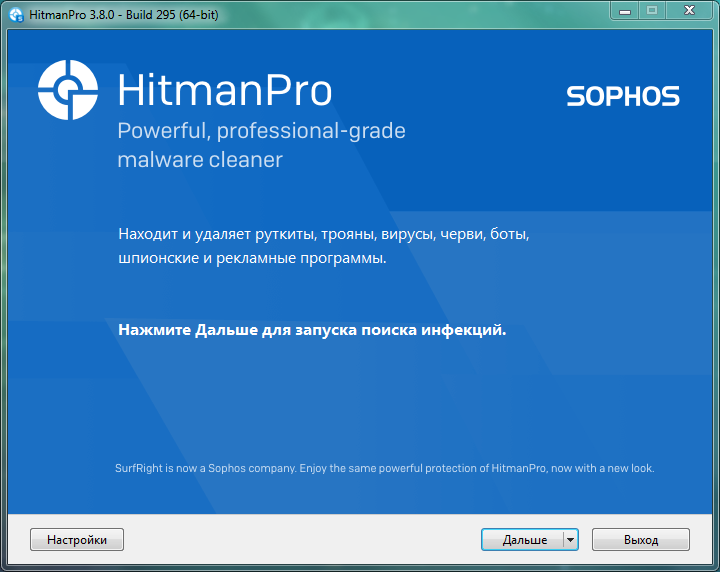Click the large HitmanPro heading text
Viewport: 720px width, 572px height.
click(225, 90)
